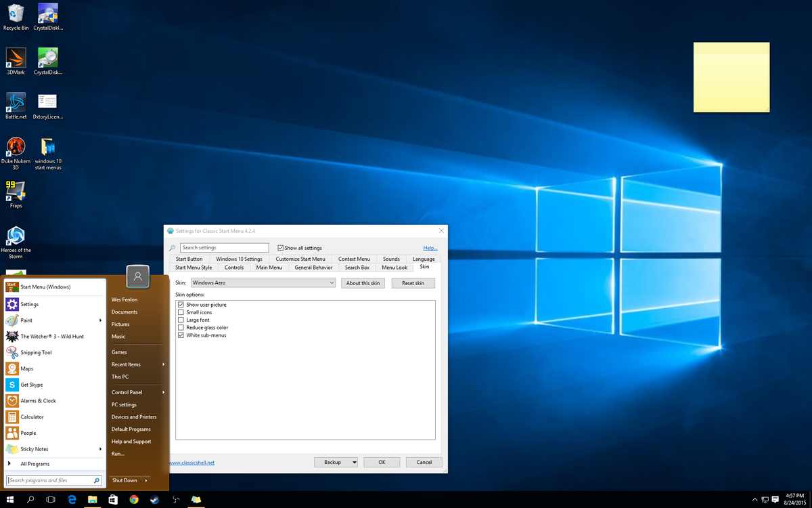Open the Battle.net desktop shortcut
The height and width of the screenshot is (508, 812).
tap(15, 106)
